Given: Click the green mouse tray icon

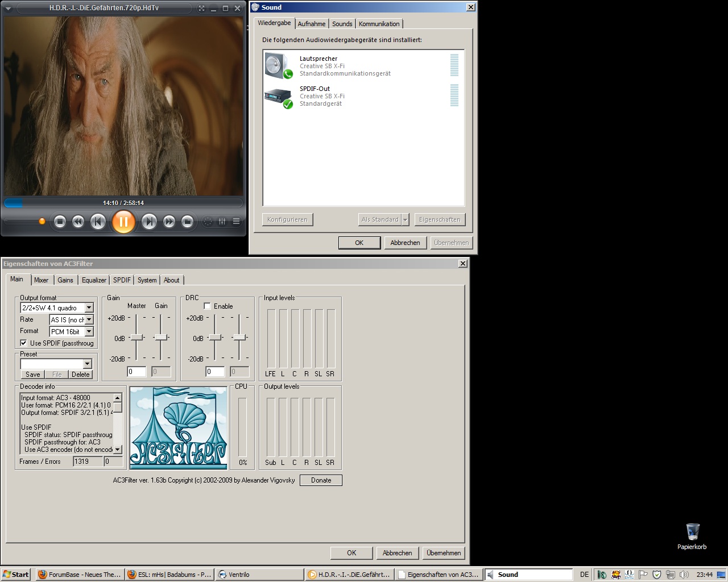Looking at the screenshot, I should pos(602,575).
